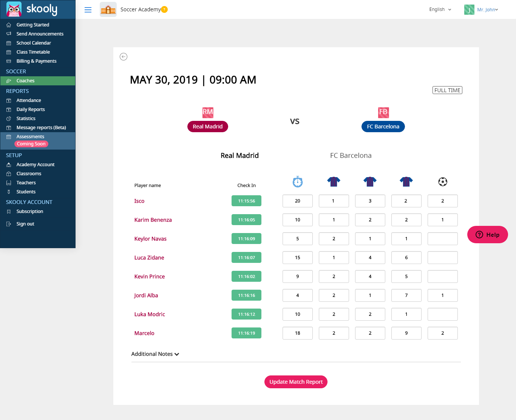This screenshot has width=516, height=420.
Task: Click the first jersey column icon
Action: coord(334,182)
